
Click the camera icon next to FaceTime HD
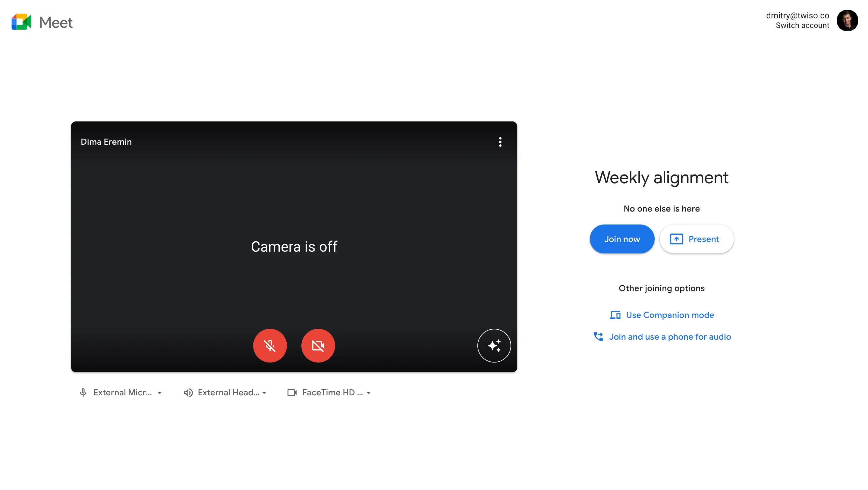click(292, 392)
